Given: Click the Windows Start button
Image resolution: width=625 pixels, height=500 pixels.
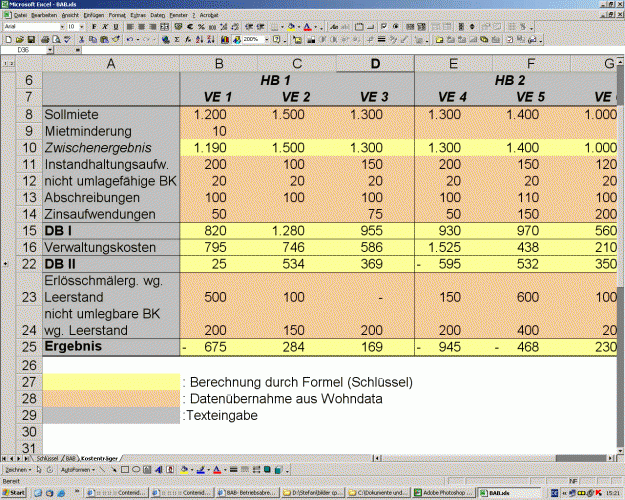Looking at the screenshot, I should [14, 493].
